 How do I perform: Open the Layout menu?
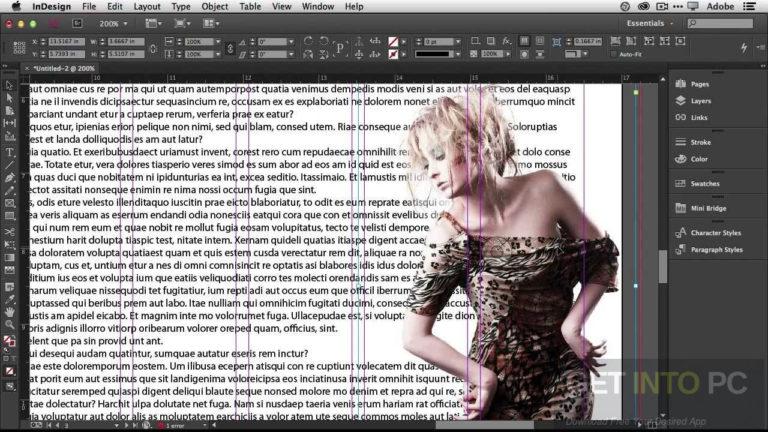point(147,6)
